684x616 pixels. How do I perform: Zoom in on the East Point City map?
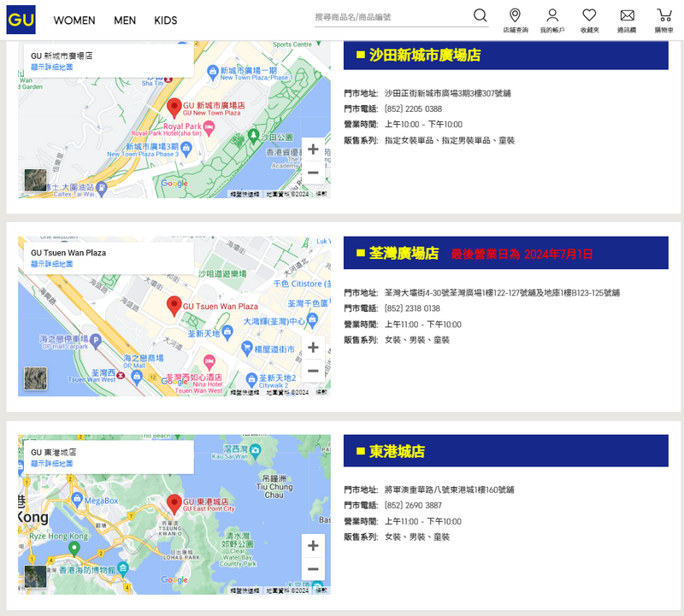[313, 545]
